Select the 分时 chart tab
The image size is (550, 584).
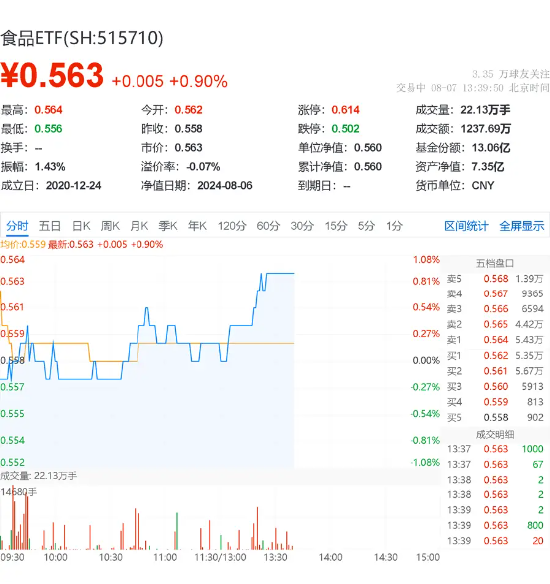click(17, 226)
